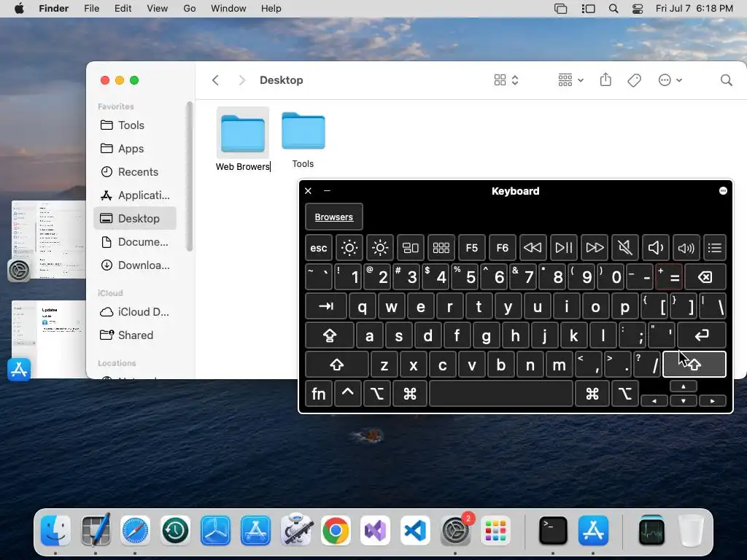Select Desktop in the sidebar
The image size is (747, 560).
pyautogui.click(x=135, y=219)
